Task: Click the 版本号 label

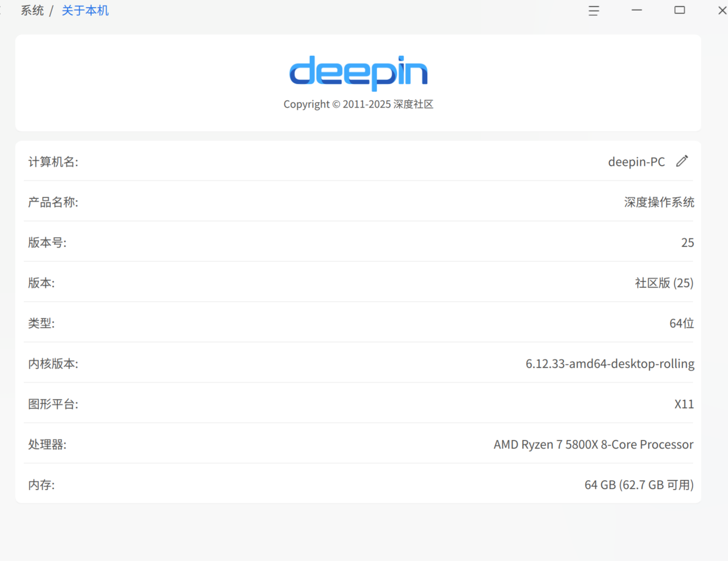Action: point(47,243)
